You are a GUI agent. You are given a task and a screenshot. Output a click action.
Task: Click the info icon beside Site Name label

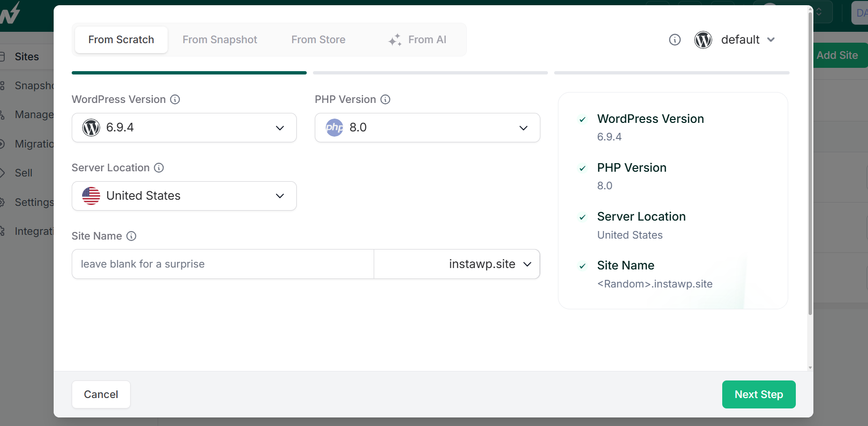[132, 236]
